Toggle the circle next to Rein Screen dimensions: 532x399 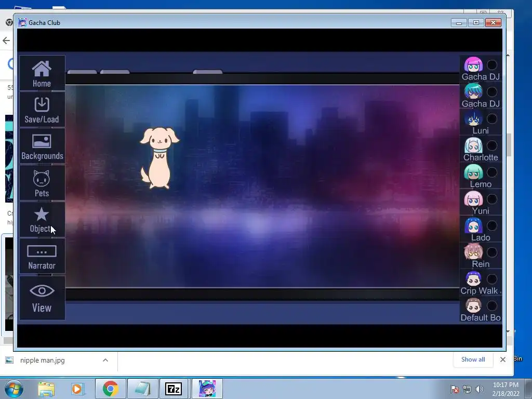click(x=492, y=252)
